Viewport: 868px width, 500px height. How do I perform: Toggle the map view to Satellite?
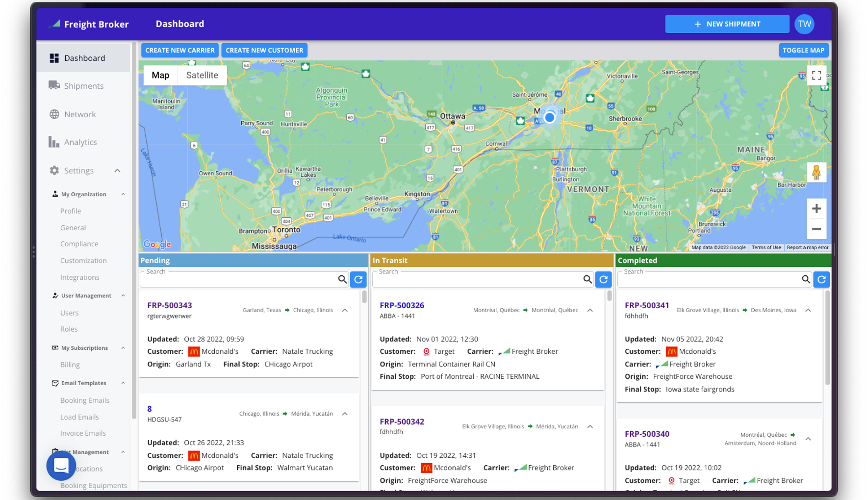pos(202,75)
